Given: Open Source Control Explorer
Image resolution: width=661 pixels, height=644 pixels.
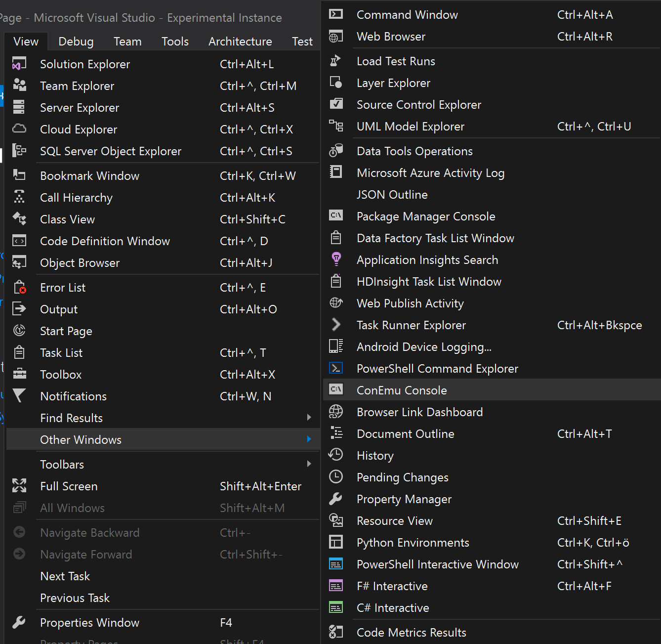Looking at the screenshot, I should (492, 105).
